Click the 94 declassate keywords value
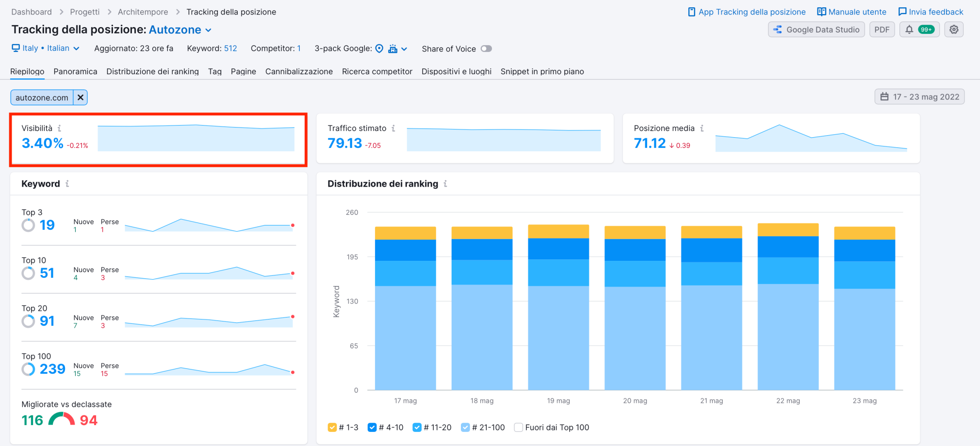Viewport: 980px width, 446px height. (89, 420)
